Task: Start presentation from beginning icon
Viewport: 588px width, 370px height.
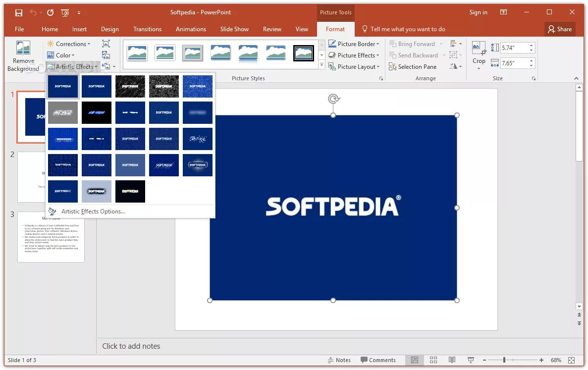Action: pos(65,13)
